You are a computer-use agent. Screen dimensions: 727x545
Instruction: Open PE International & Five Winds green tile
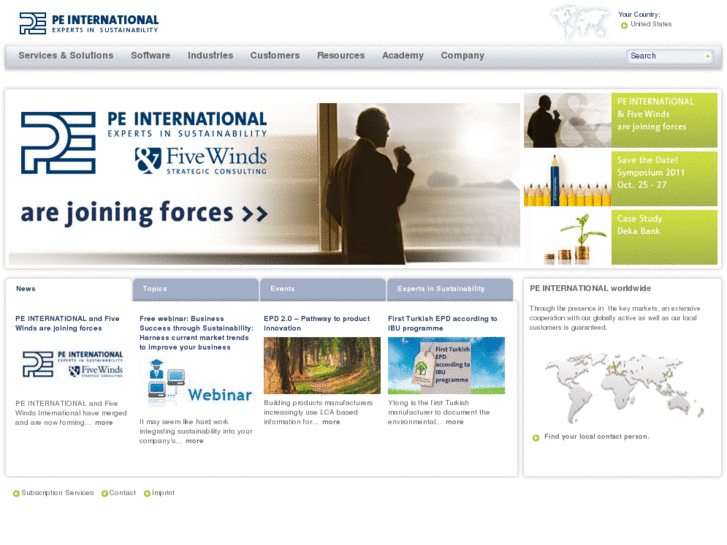point(664,120)
